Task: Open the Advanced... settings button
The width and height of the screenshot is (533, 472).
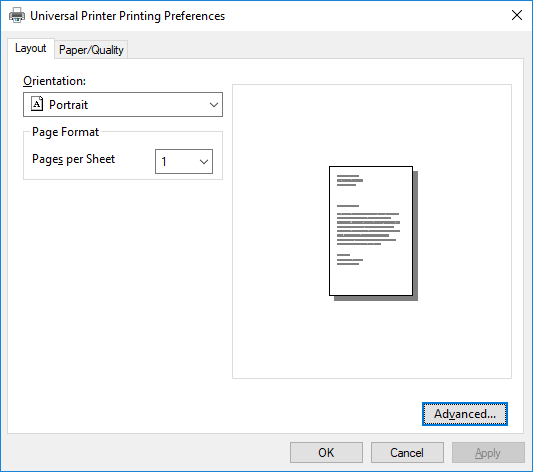Action: pyautogui.click(x=465, y=414)
